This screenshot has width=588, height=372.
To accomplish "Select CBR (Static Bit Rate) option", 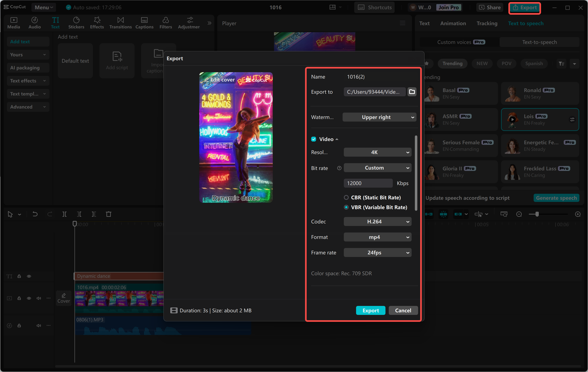I will point(346,198).
